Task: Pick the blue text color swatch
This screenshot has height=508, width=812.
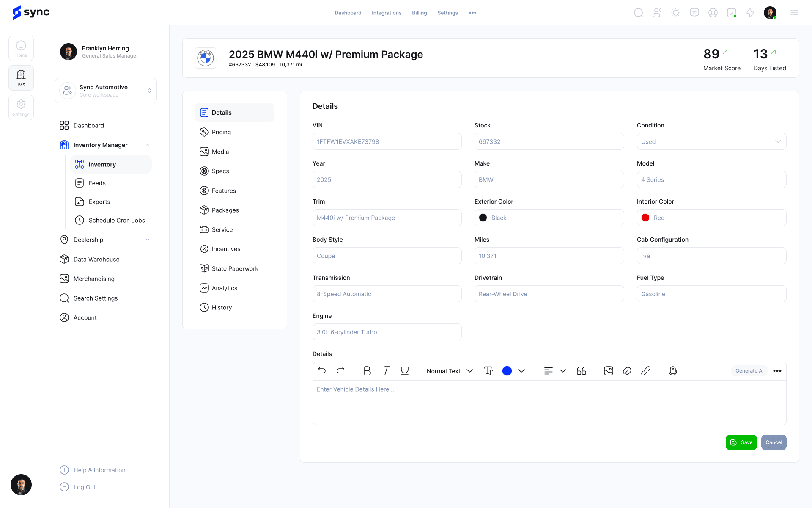Action: (507, 371)
